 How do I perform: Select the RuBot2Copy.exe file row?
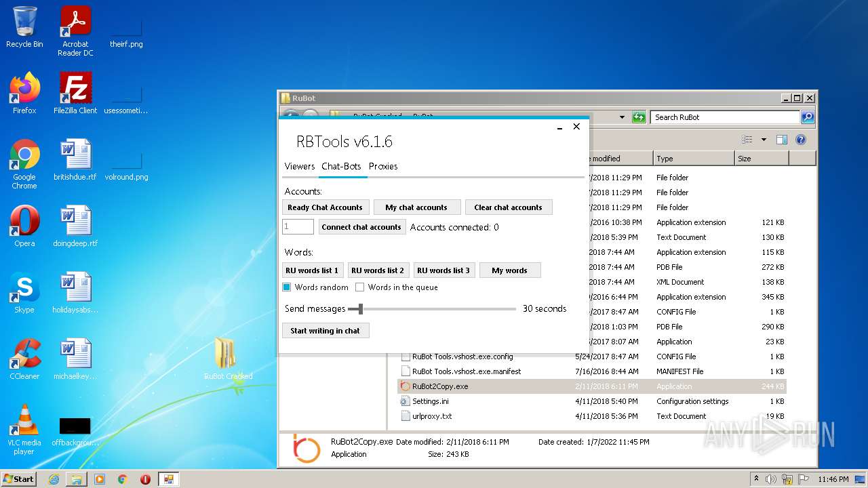(x=591, y=386)
